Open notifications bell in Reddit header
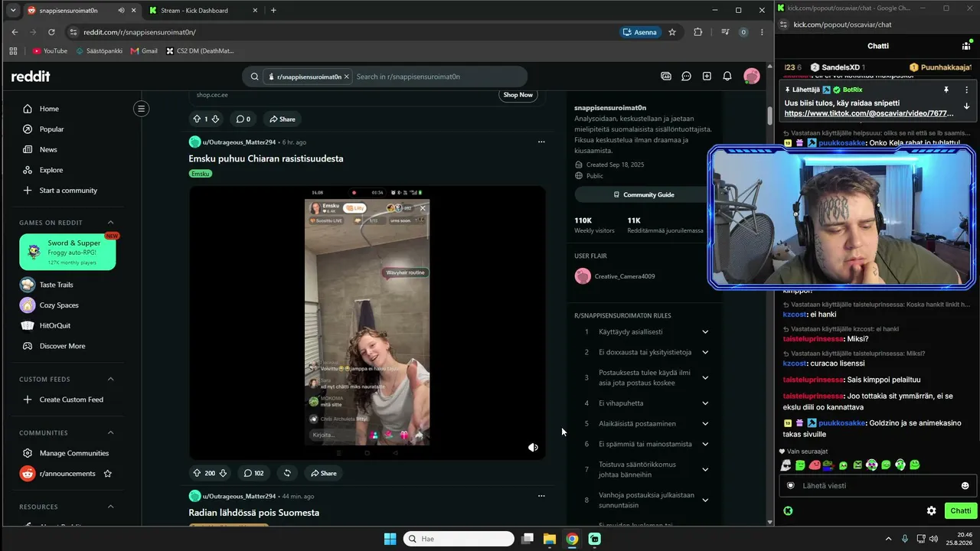This screenshot has width=980, height=551. [x=727, y=77]
